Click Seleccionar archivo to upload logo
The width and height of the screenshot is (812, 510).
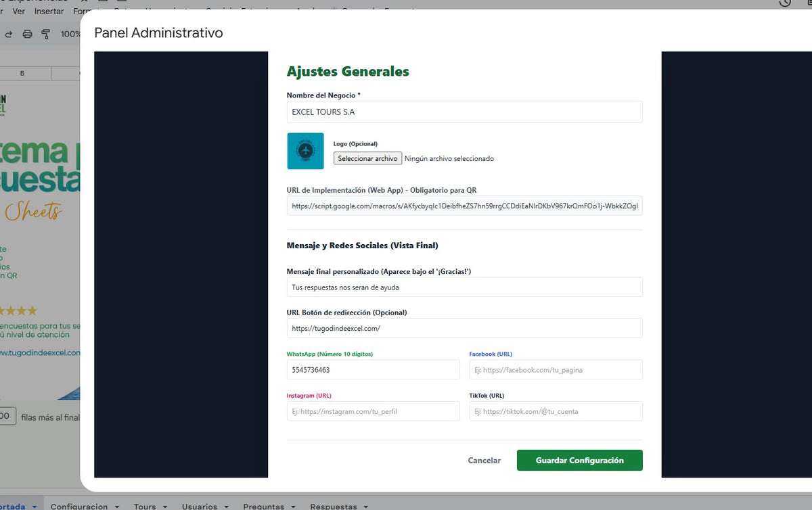pyautogui.click(x=367, y=158)
